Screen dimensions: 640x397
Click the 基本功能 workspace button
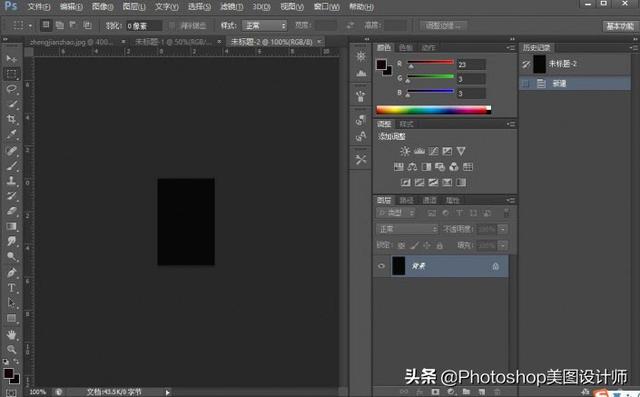click(x=620, y=27)
